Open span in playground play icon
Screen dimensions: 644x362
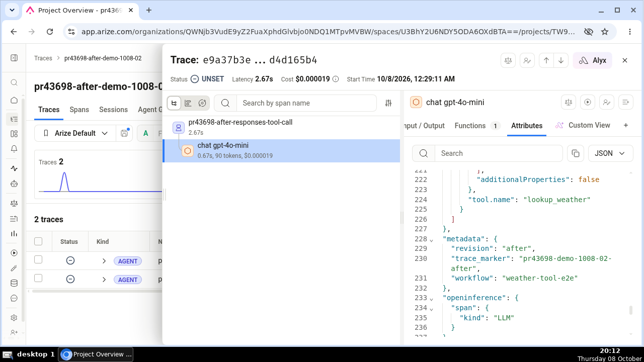point(588,102)
